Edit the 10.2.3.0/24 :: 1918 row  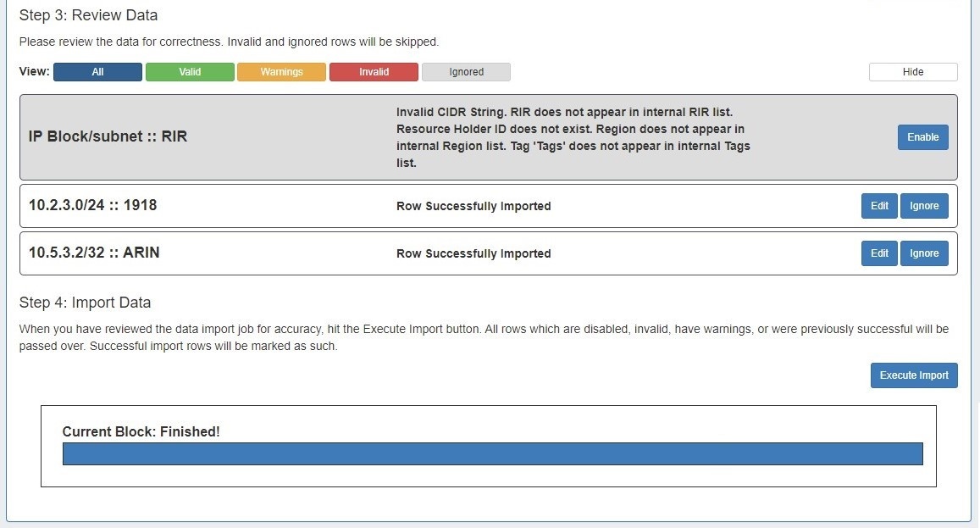(879, 206)
